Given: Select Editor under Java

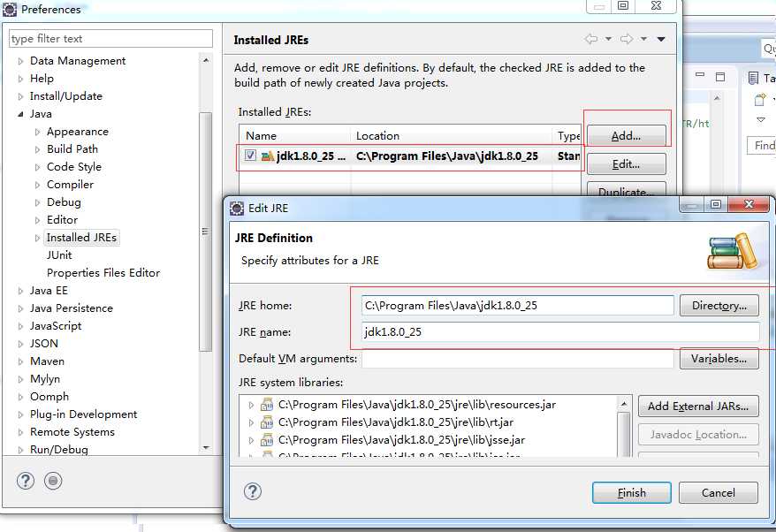Looking at the screenshot, I should click(x=62, y=220).
